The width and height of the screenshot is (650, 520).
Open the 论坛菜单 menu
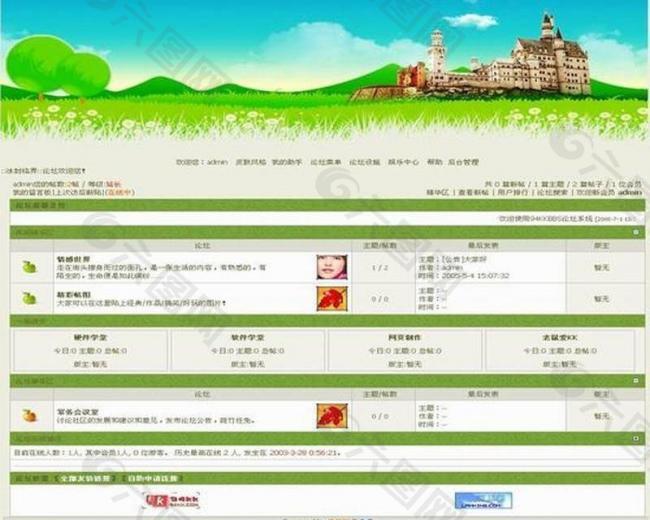(326, 162)
